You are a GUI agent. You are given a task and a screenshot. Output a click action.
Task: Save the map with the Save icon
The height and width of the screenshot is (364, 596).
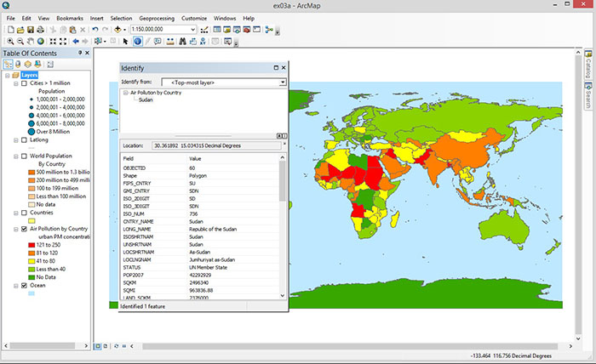click(31, 30)
